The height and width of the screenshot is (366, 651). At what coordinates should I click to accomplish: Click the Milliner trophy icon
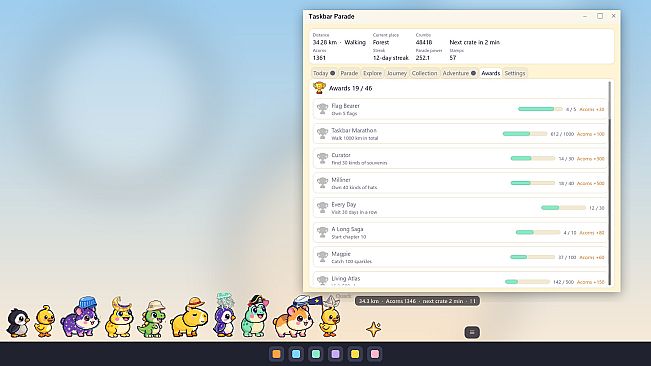click(x=322, y=183)
